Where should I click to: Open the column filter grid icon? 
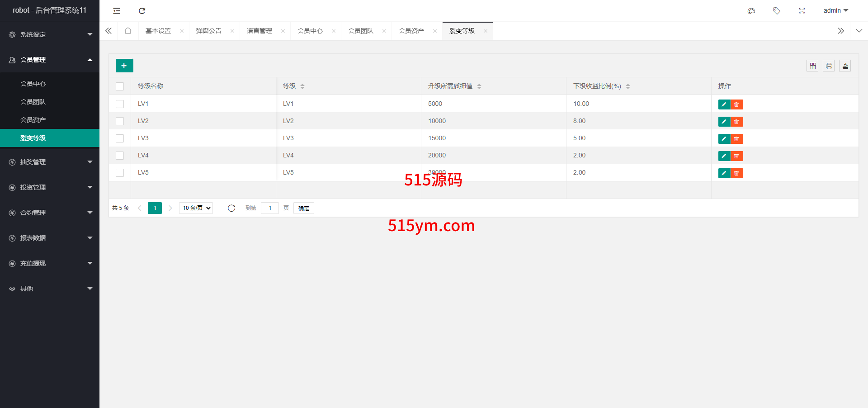813,66
